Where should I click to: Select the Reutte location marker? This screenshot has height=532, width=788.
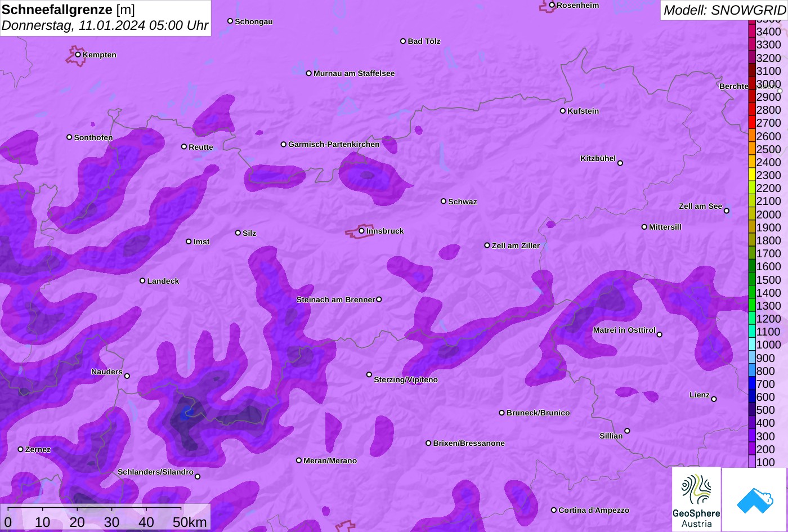pyautogui.click(x=184, y=147)
